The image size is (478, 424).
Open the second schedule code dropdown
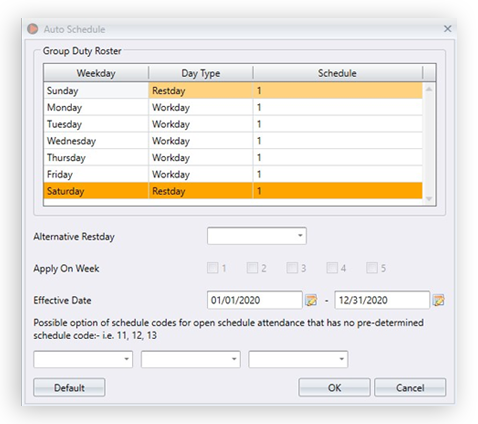click(191, 359)
